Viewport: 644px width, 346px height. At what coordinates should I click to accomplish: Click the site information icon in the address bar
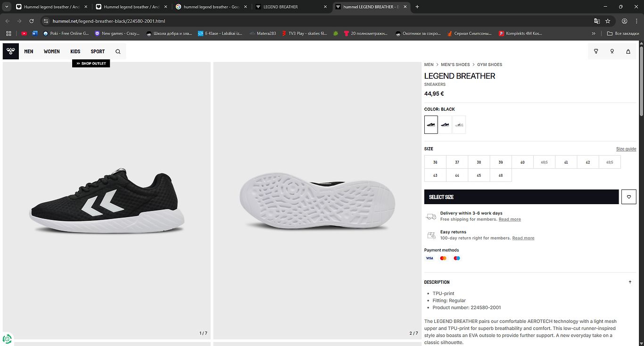click(46, 21)
